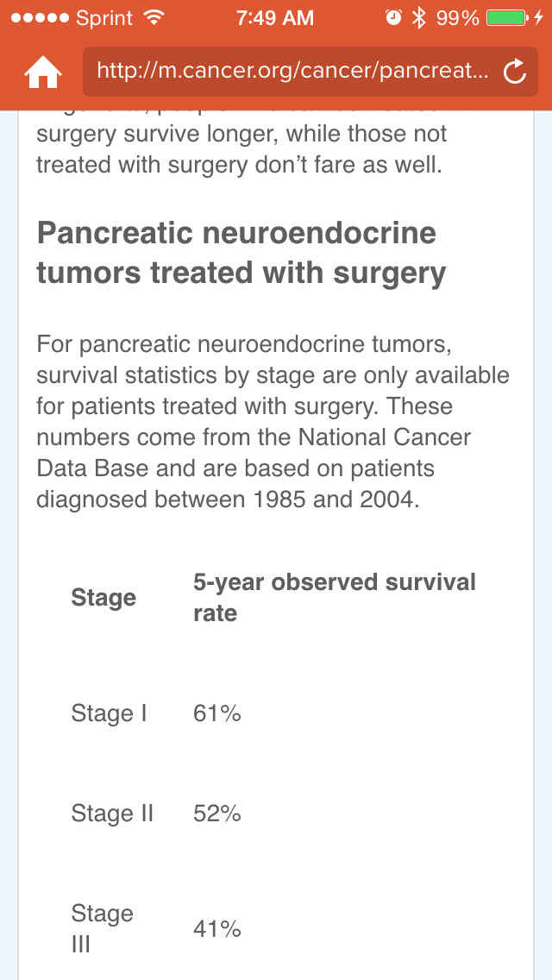Focus the m.cancer.org URL address field
This screenshot has height=980, width=552.
pyautogui.click(x=293, y=71)
